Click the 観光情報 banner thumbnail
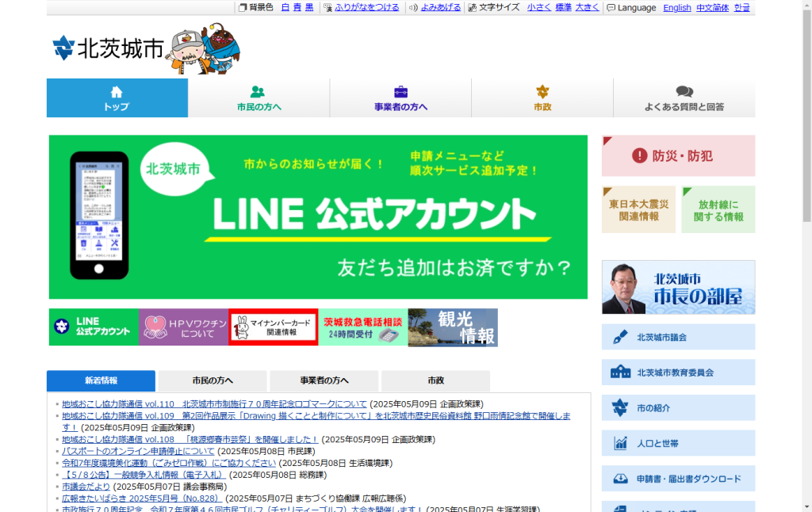The width and height of the screenshot is (812, 512). [453, 327]
